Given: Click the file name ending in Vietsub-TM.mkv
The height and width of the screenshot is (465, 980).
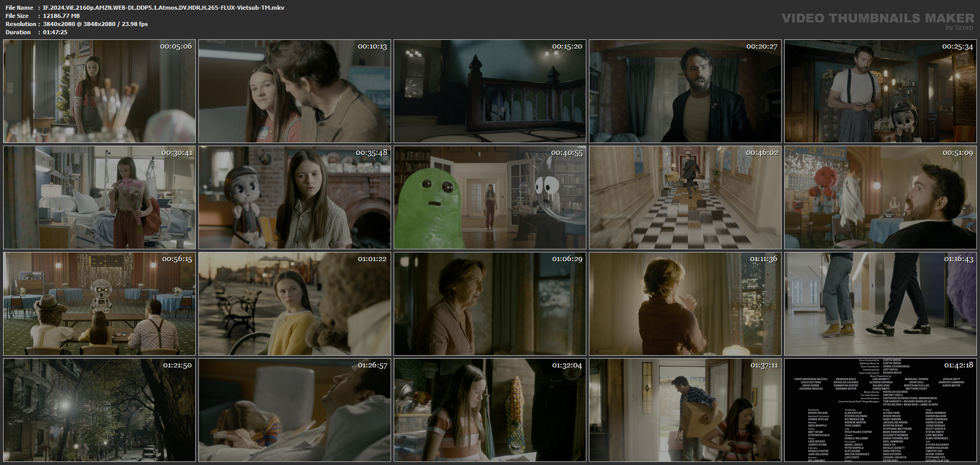Looking at the screenshot, I should click(164, 8).
